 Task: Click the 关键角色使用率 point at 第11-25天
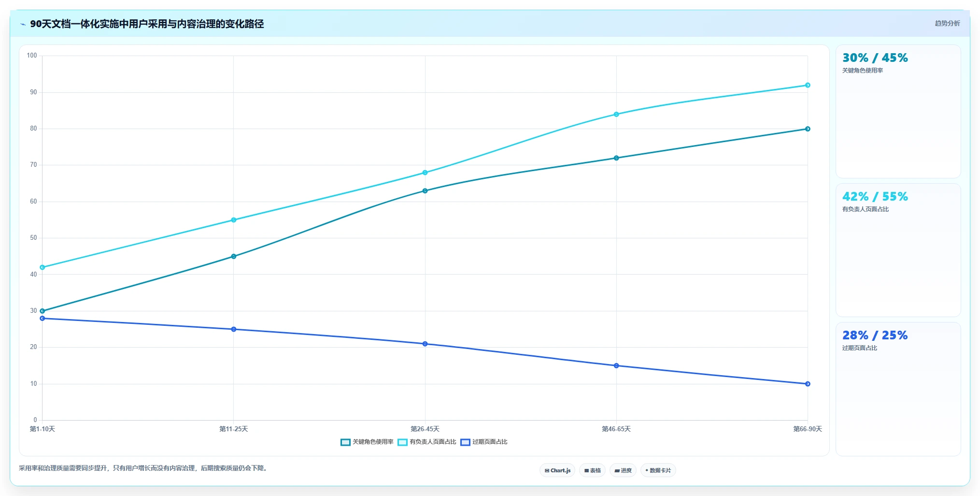[x=234, y=256]
